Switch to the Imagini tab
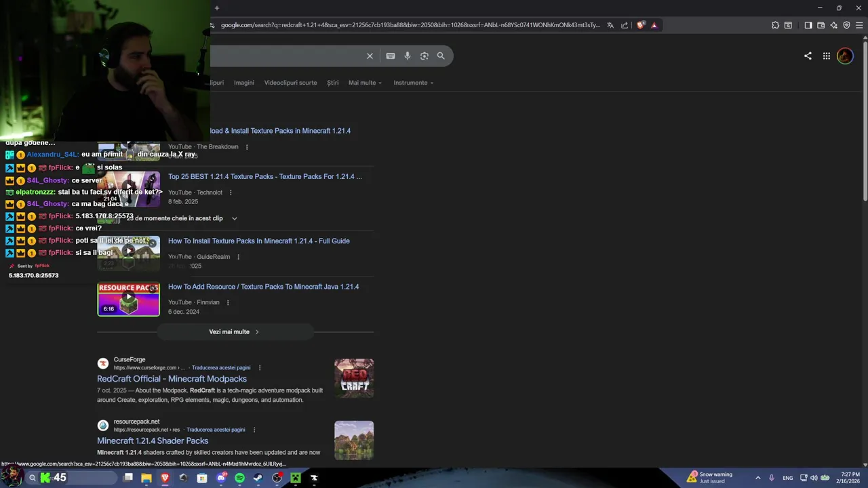This screenshot has height=488, width=868. [x=244, y=83]
